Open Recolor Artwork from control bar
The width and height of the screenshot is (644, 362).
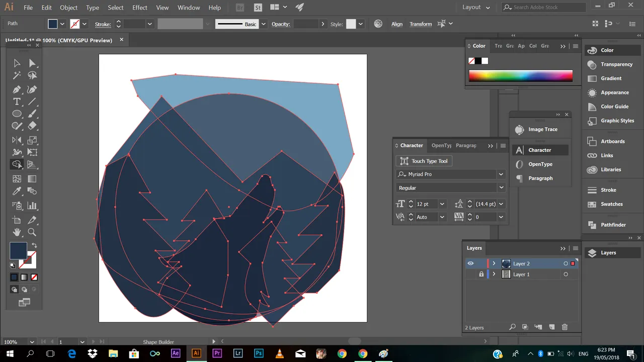click(x=378, y=24)
